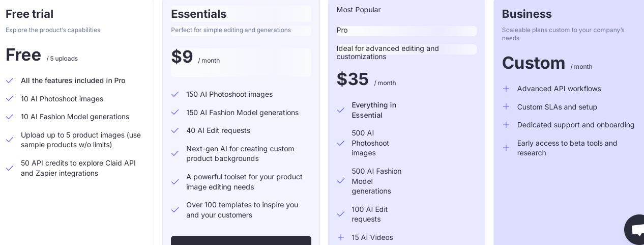Click plus icon beside Early access to beta
The width and height of the screenshot is (644, 245).
pos(506,148)
